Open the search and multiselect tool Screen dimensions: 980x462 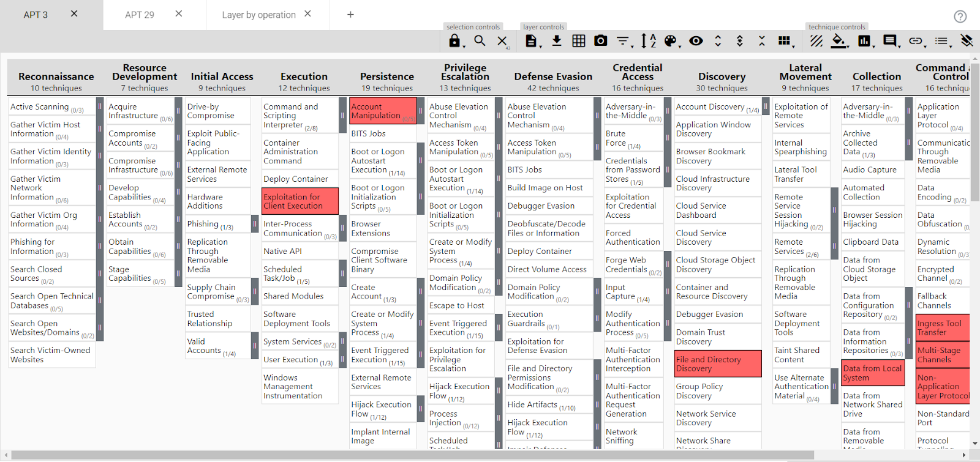(x=480, y=41)
